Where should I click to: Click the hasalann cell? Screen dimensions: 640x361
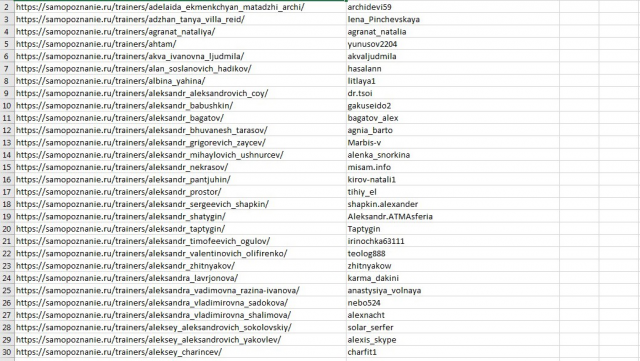point(453,69)
